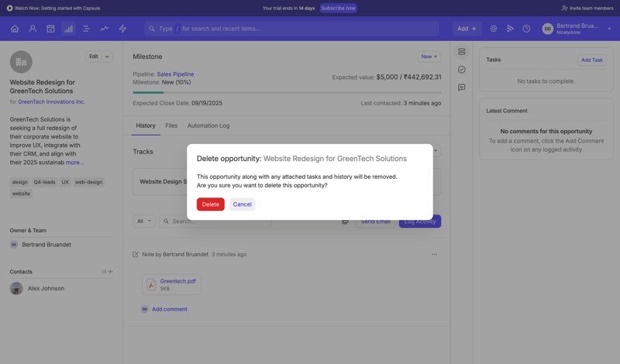Open the All activity filter dropdown
This screenshot has height=364, width=620.
(144, 221)
